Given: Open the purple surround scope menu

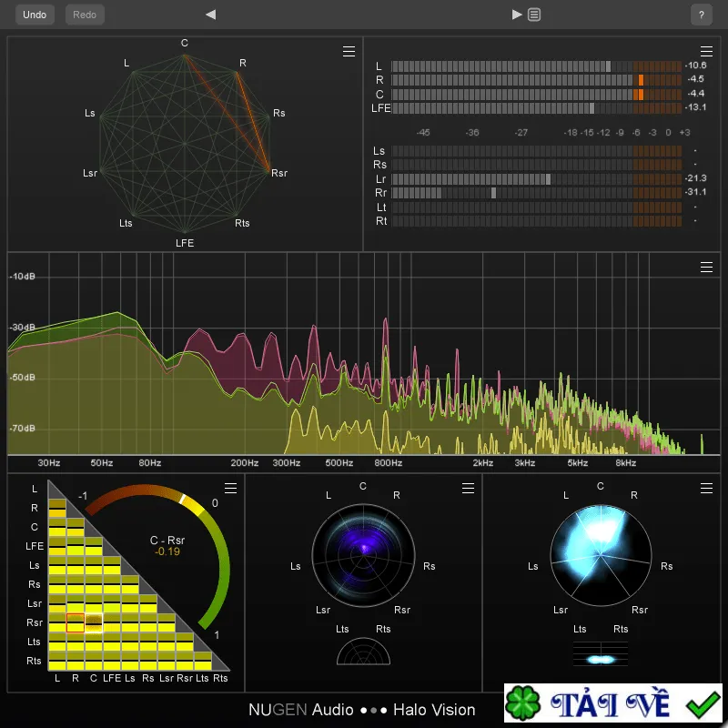Looking at the screenshot, I should click(x=468, y=488).
